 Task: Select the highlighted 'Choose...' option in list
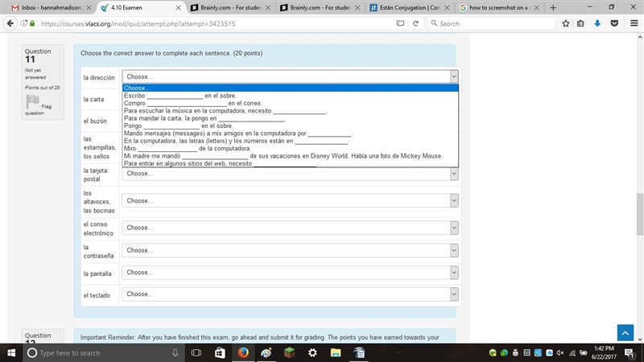[x=290, y=88]
